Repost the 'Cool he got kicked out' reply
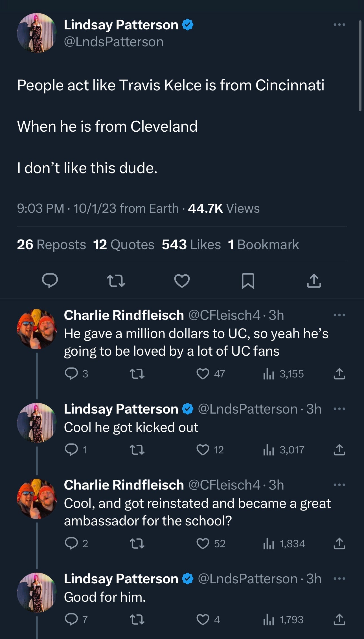 click(137, 450)
